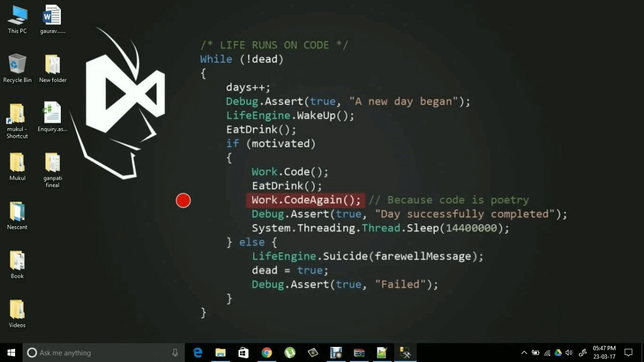Click the pen workspace tray icon
This screenshot has width=644, height=362.
(583, 352)
